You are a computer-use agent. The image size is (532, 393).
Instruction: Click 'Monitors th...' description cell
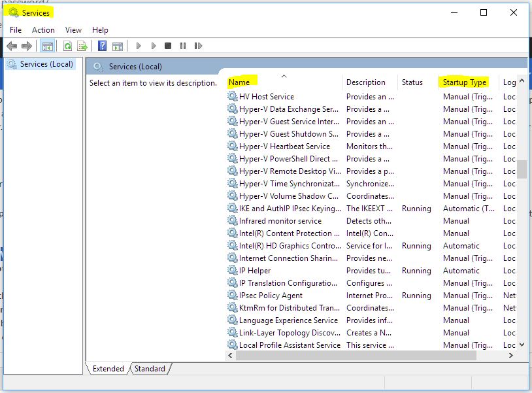(369, 146)
